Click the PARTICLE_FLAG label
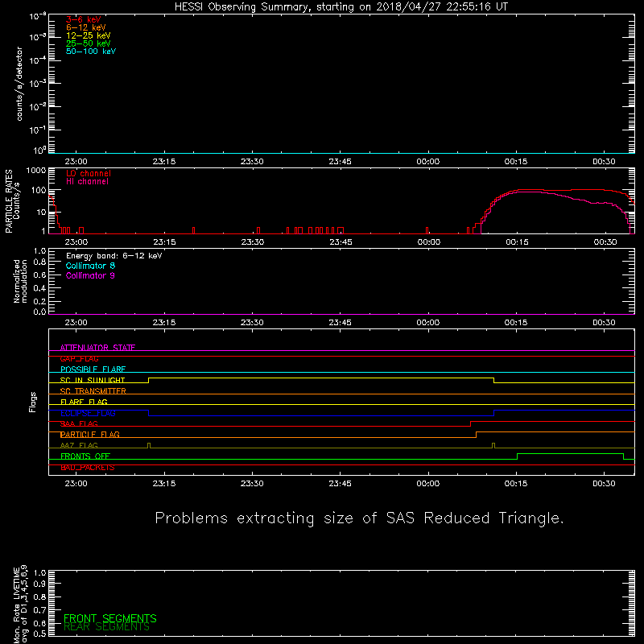The height and width of the screenshot is (644, 644). coord(90,435)
